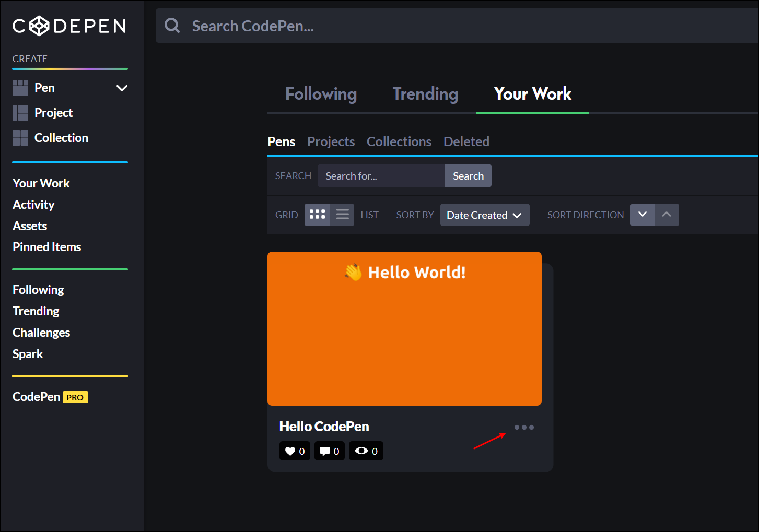Click the Hello CodePen title
The width and height of the screenshot is (759, 532).
(324, 427)
